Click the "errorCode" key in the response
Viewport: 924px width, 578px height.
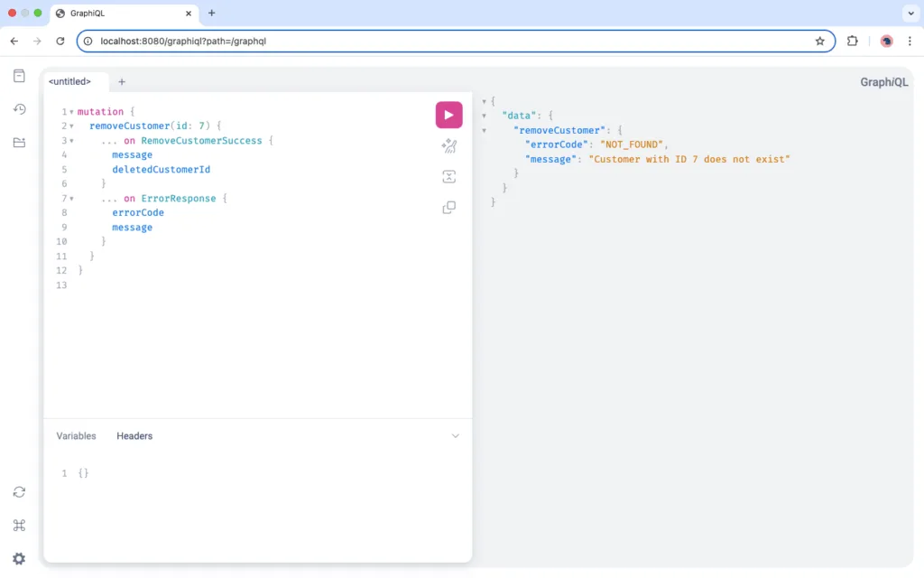point(556,144)
